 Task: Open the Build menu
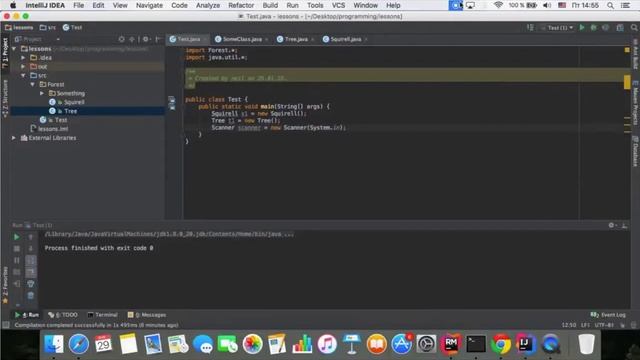[270, 5]
